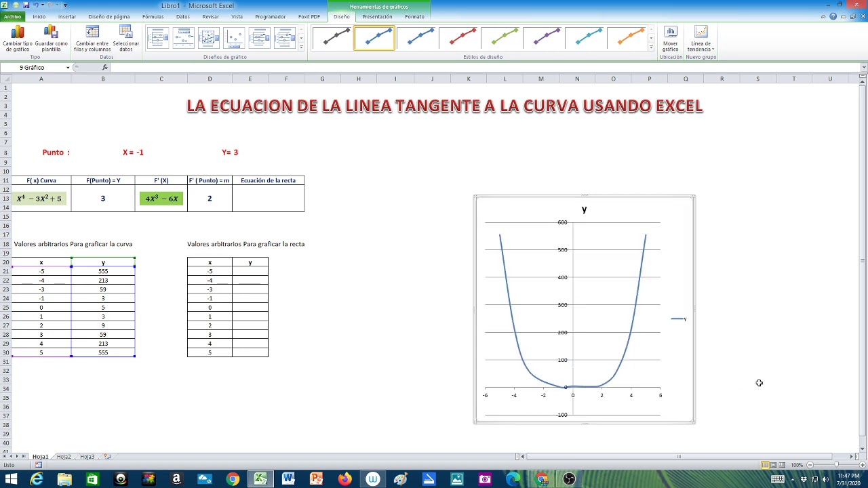Image resolution: width=868 pixels, height=488 pixels.
Task: Open Chrome from the taskbar
Action: [233, 479]
